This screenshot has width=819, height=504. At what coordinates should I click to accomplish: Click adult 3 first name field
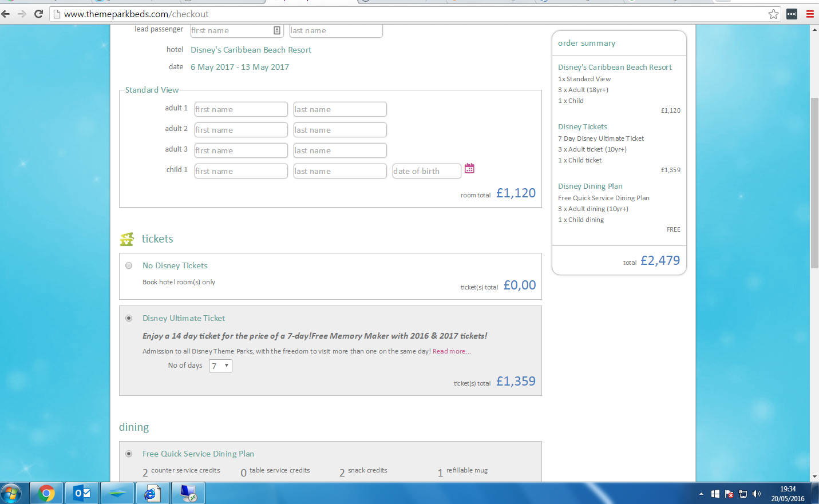pyautogui.click(x=241, y=150)
